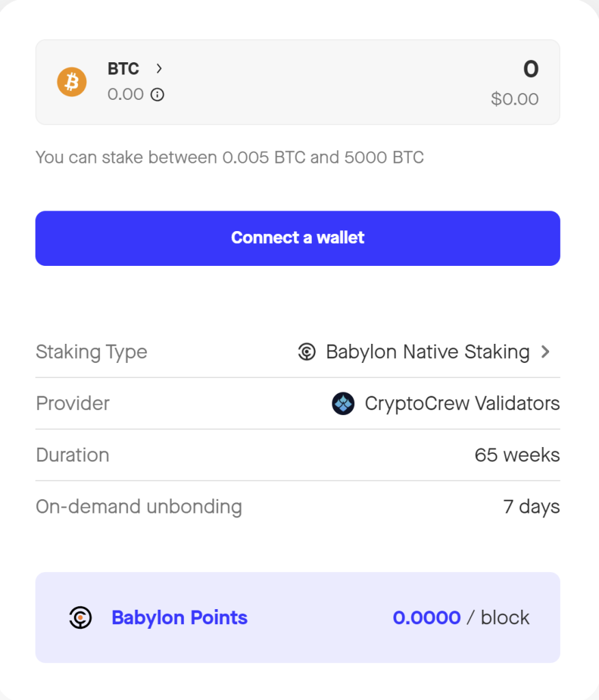Click the 0.0000 per block points value
599x700 pixels.
click(x=425, y=617)
